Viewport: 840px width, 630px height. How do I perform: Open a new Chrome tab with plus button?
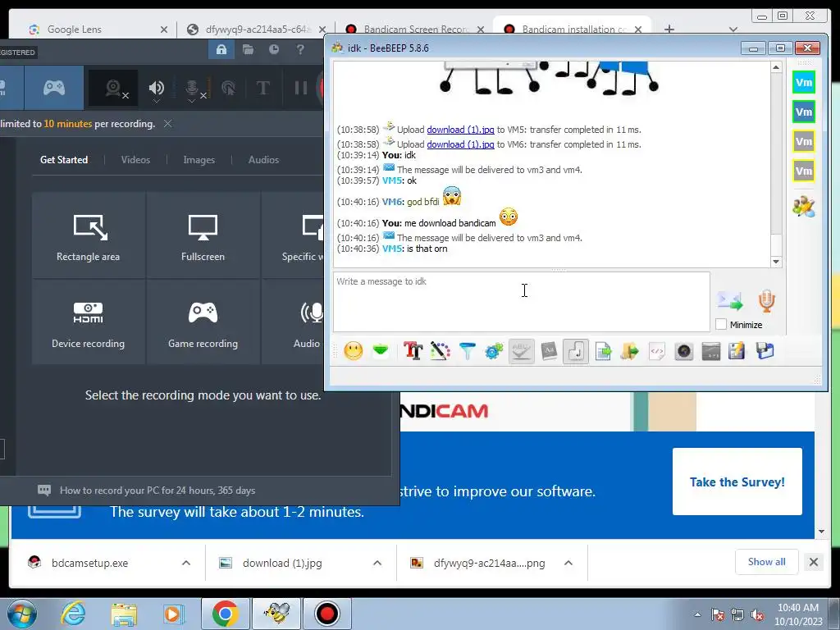tap(669, 29)
